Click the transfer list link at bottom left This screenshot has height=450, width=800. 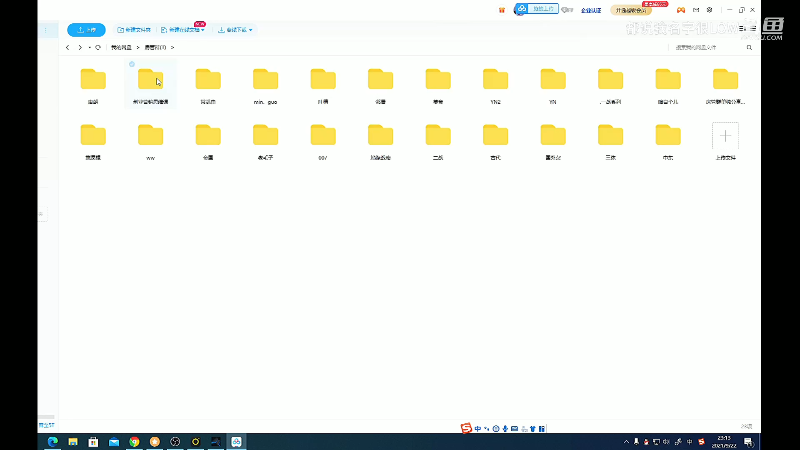46,425
